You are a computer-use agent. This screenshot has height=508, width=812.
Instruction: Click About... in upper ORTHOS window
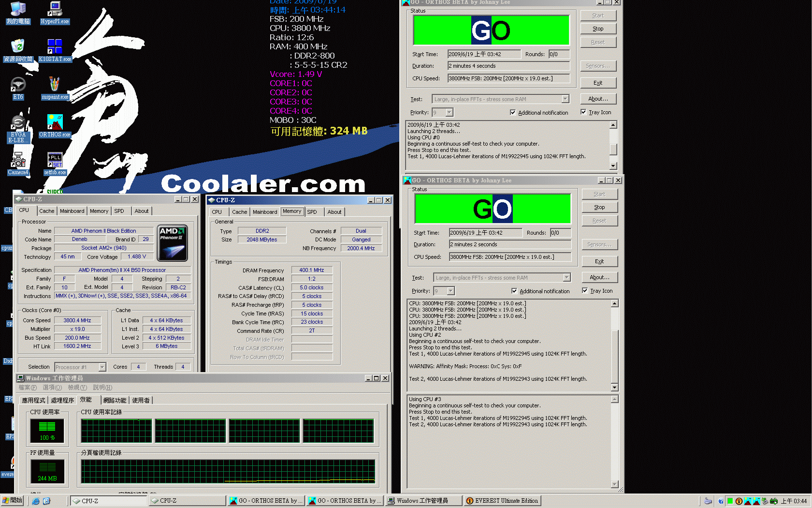pos(598,99)
